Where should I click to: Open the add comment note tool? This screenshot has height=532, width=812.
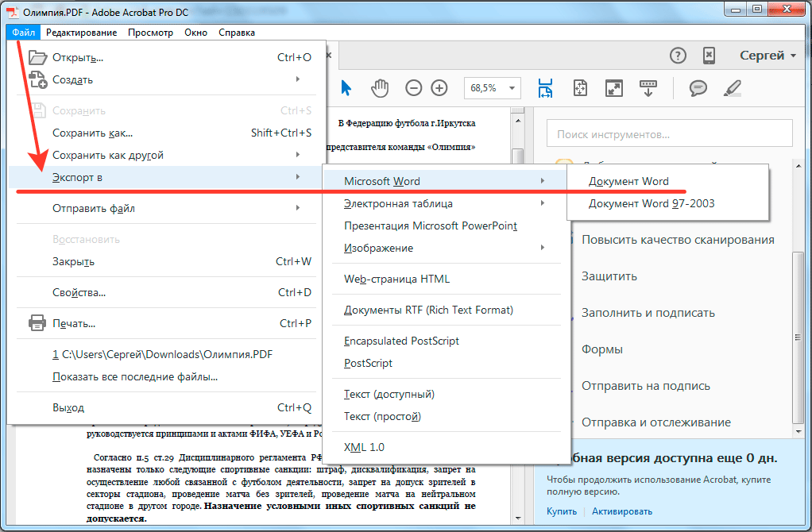698,87
